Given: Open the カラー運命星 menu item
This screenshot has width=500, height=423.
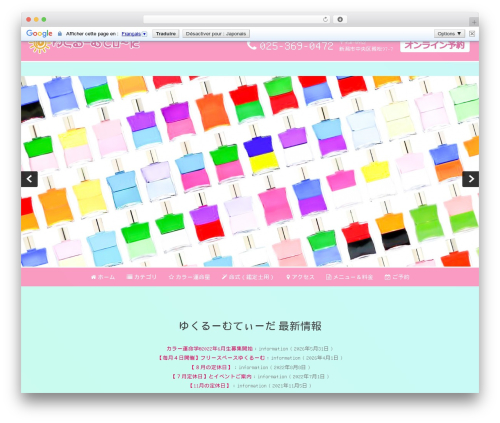Looking at the screenshot, I should point(189,277).
